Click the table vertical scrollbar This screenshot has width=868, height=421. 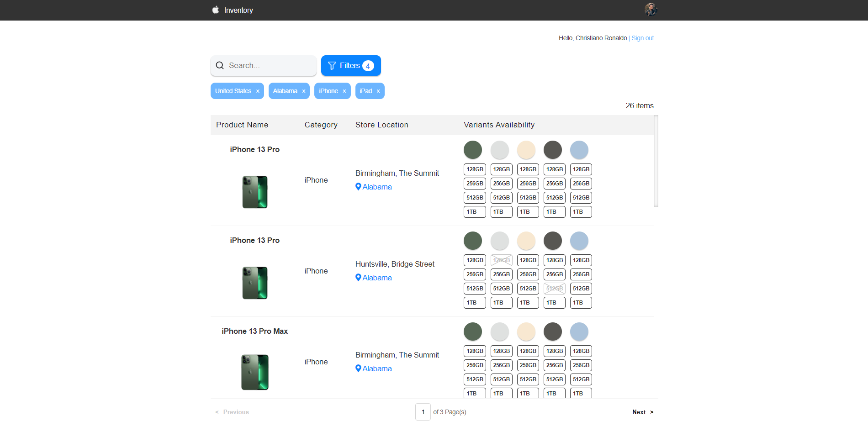coord(656,161)
